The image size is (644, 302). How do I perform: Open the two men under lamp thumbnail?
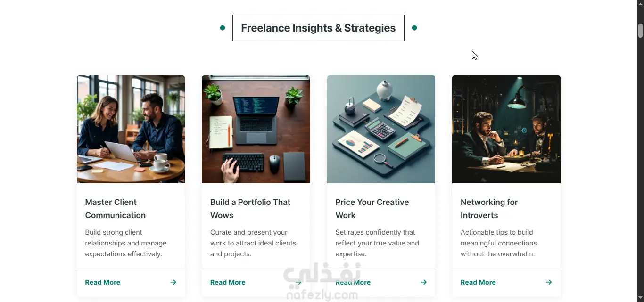[506, 129]
